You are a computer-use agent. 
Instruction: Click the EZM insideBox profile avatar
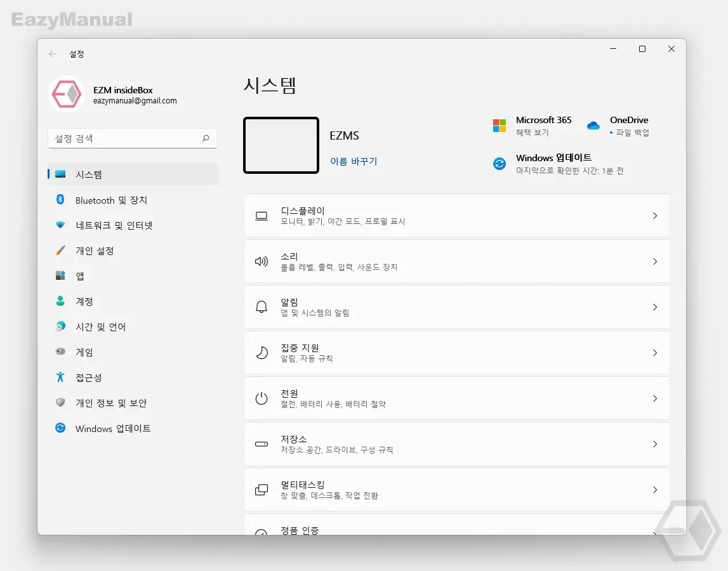[67, 94]
